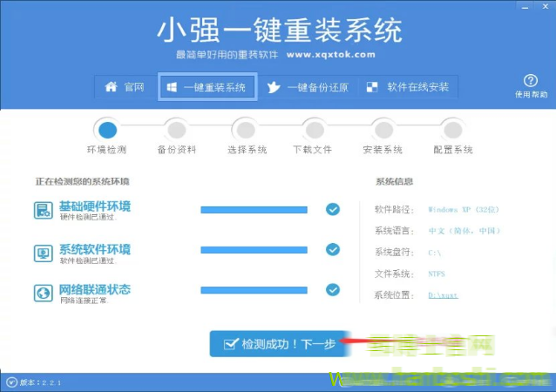Screen dimensions: 556x392
Task: Click the checkmark next to 基础硬件环境
Action: pos(332,209)
